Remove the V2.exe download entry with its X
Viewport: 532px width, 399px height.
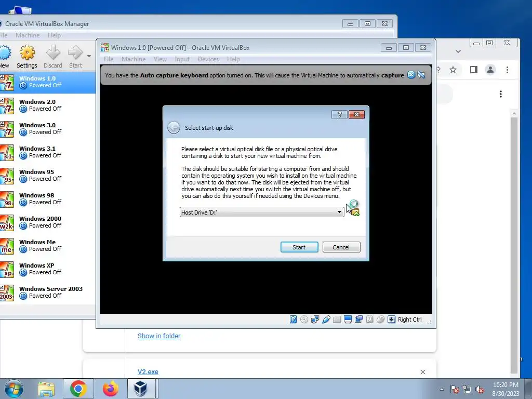pyautogui.click(x=423, y=372)
